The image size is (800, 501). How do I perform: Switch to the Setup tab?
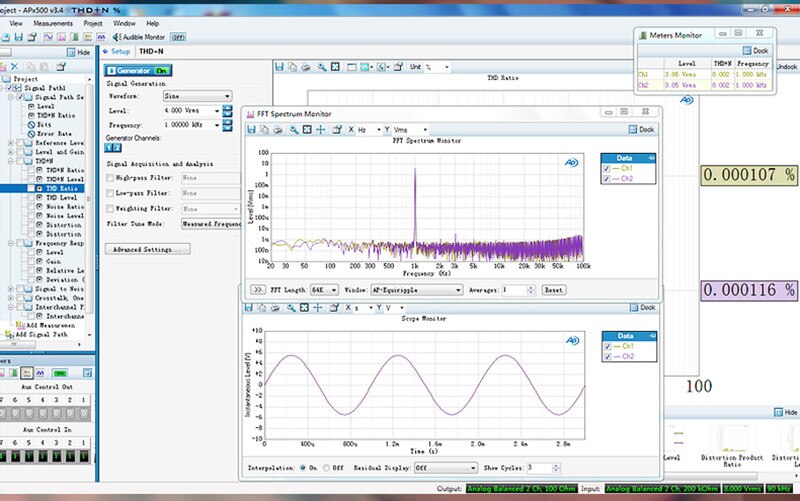117,51
